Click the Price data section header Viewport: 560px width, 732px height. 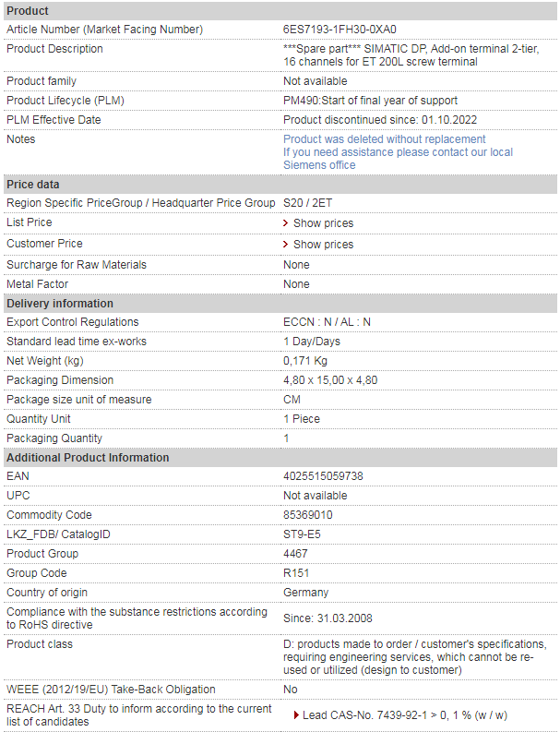[280, 185]
